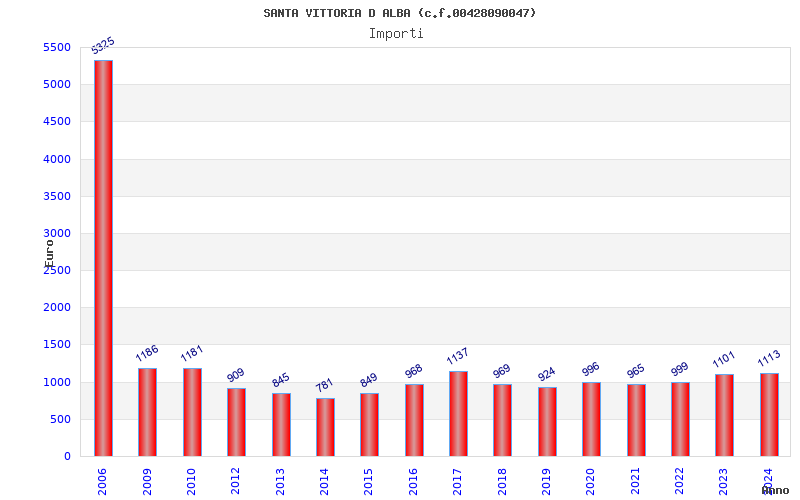Click the x-axis year label 2016
Image resolution: width=800 pixels, height=500 pixels.
tap(413, 482)
